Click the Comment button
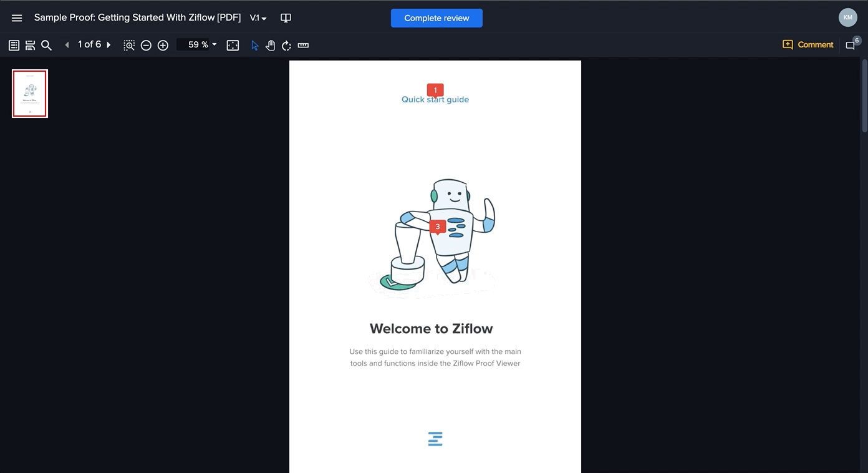Image resolution: width=868 pixels, height=473 pixels. pyautogui.click(x=808, y=45)
